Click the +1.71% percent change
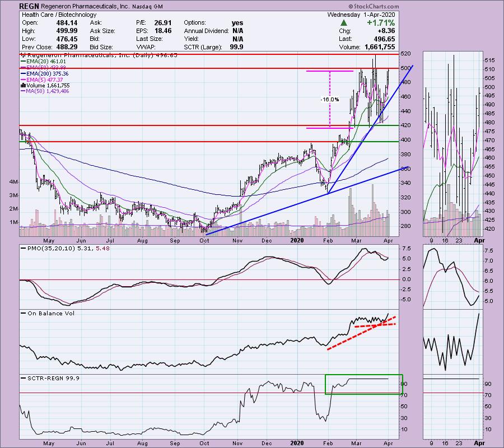This screenshot has height=448, width=504. [x=381, y=23]
